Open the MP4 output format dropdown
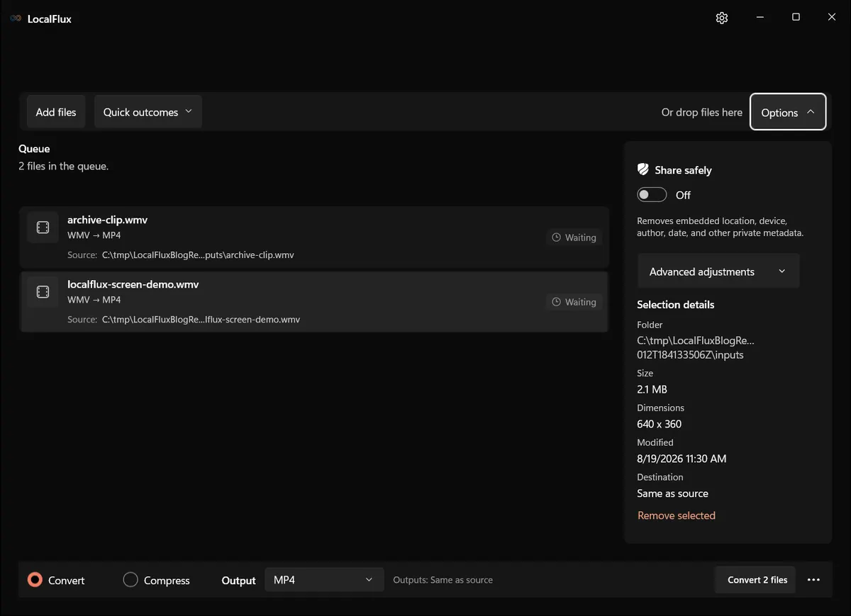851x616 pixels. tap(324, 580)
